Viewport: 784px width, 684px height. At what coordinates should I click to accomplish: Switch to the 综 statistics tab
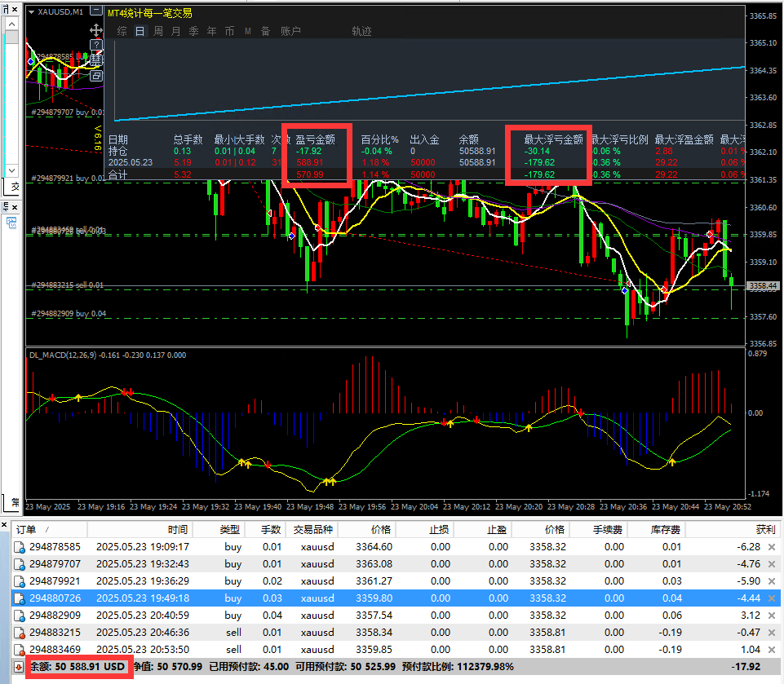[x=122, y=32]
